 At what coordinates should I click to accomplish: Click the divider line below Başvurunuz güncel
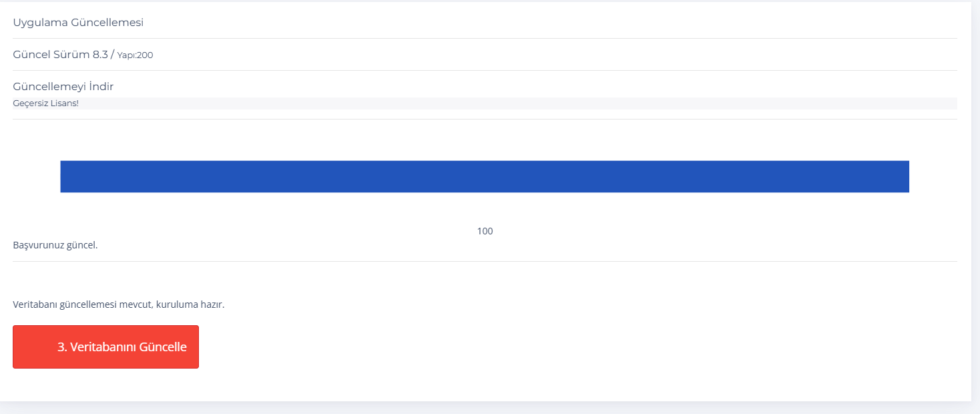[485, 261]
